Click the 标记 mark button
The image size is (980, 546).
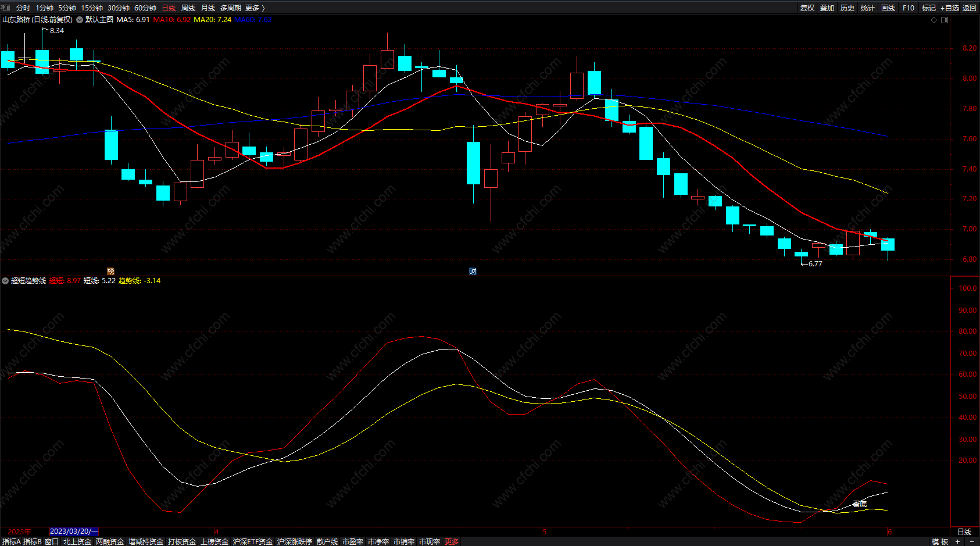tap(929, 8)
